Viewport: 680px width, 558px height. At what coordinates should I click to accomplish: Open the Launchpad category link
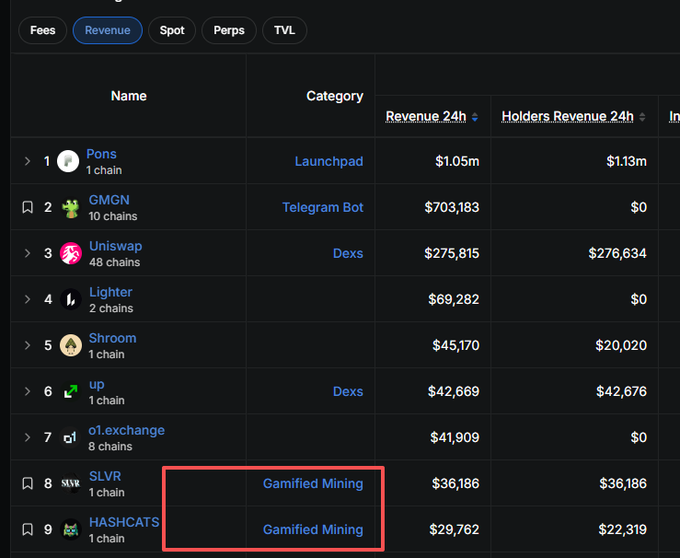(329, 161)
